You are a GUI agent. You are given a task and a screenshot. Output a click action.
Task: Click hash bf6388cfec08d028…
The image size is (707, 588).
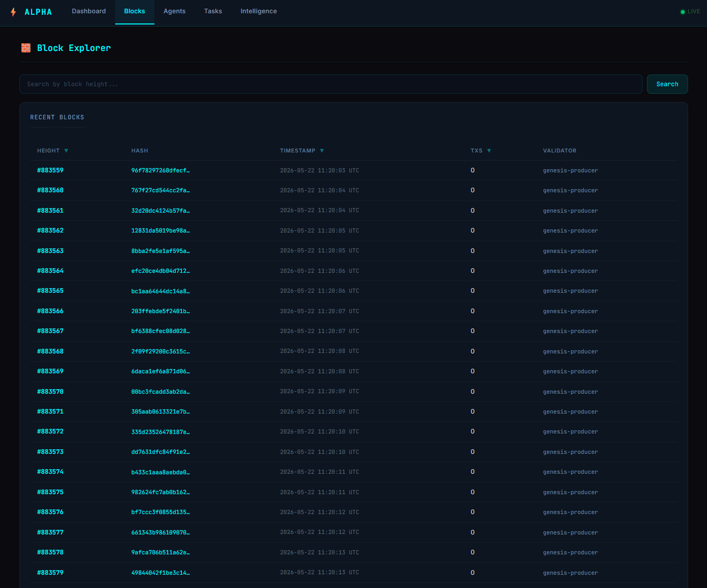[161, 331]
